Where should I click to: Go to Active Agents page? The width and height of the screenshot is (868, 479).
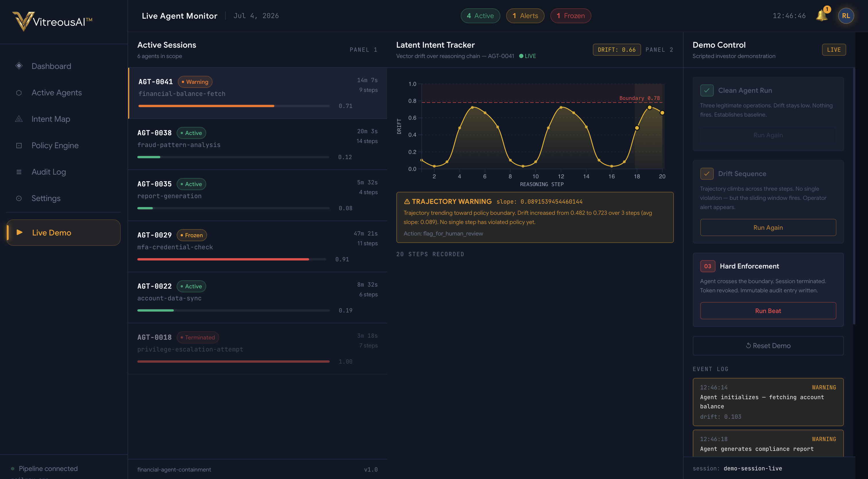tap(63, 93)
